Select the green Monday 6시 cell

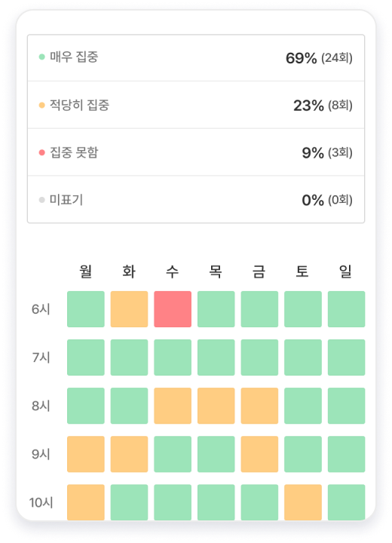coord(86,309)
